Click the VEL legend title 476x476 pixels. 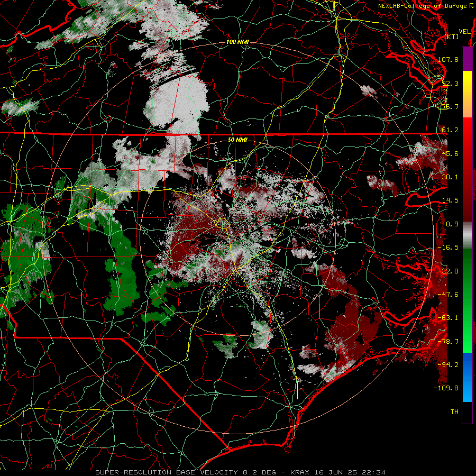[x=464, y=32]
